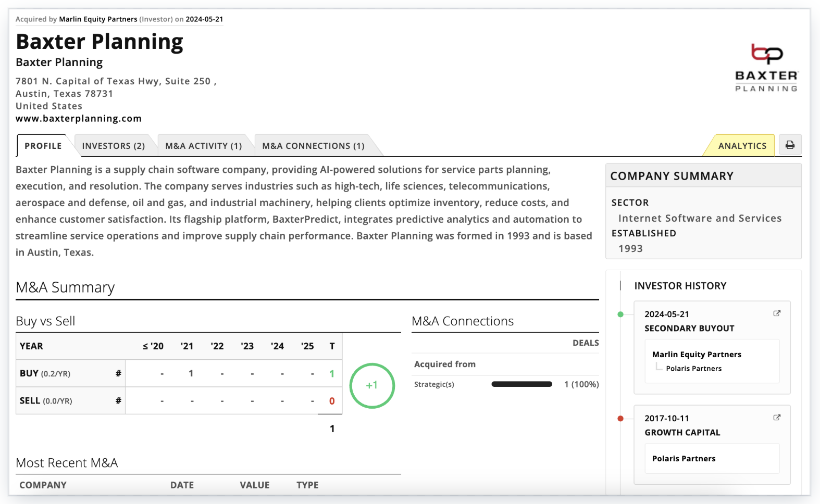Click the Buy count 1 under '21
This screenshot has height=504, width=820.
click(191, 373)
